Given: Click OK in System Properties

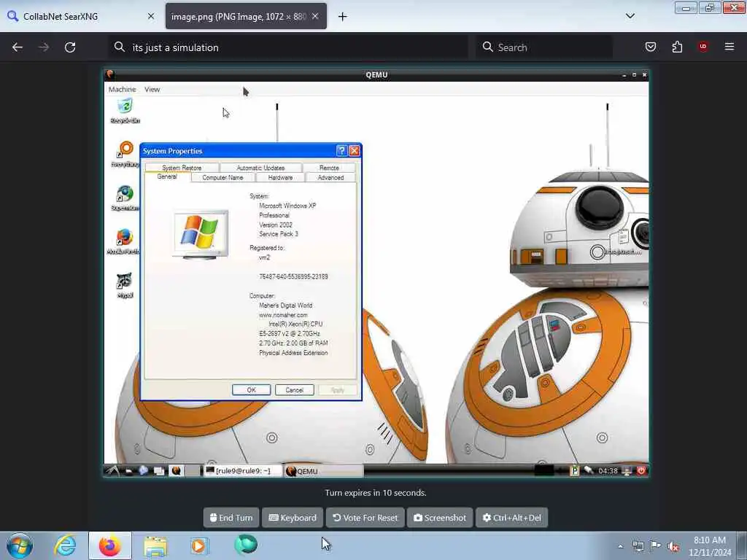Looking at the screenshot, I should tap(252, 389).
